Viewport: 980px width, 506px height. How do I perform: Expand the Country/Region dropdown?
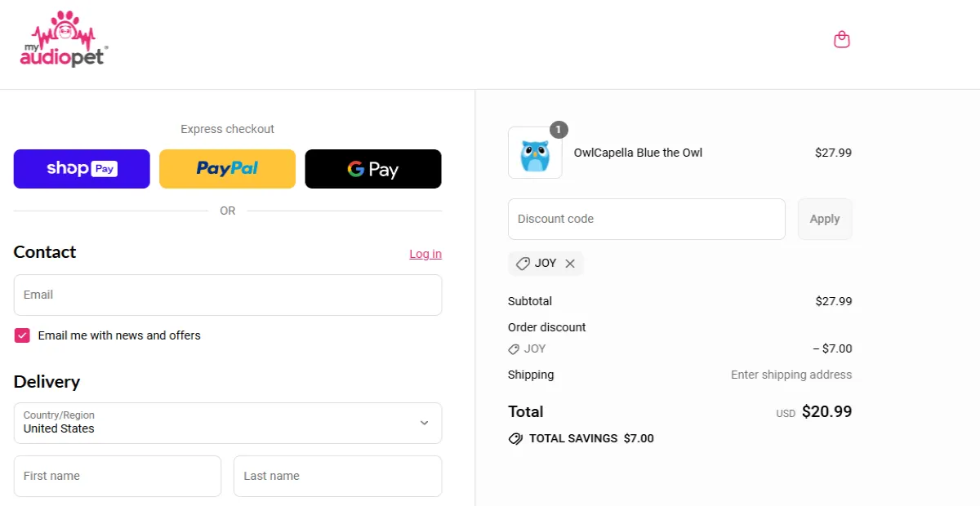(228, 423)
